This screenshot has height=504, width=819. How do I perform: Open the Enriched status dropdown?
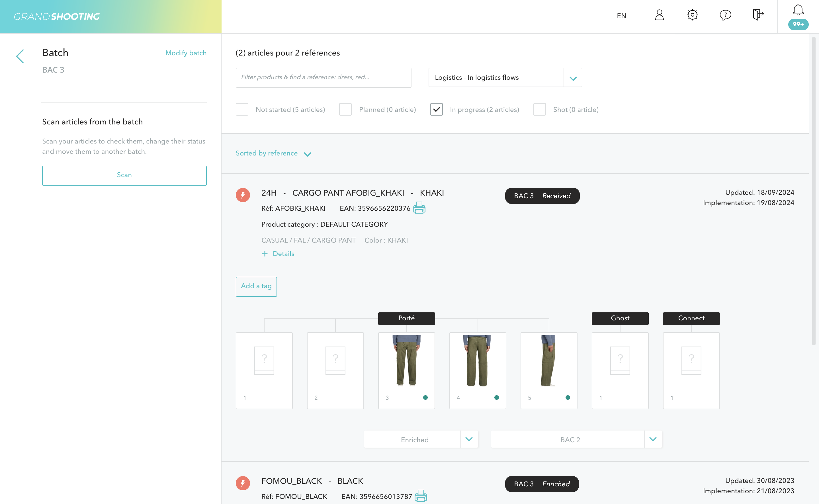coord(469,439)
